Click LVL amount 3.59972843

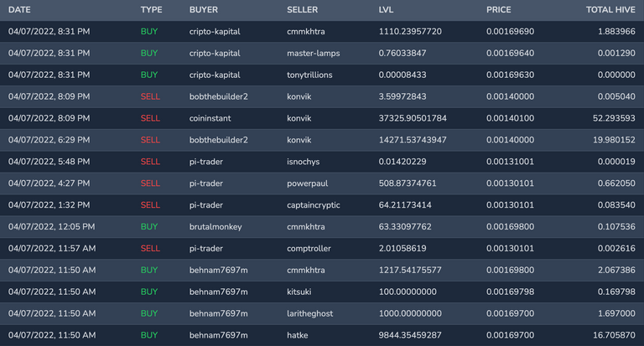coord(402,97)
